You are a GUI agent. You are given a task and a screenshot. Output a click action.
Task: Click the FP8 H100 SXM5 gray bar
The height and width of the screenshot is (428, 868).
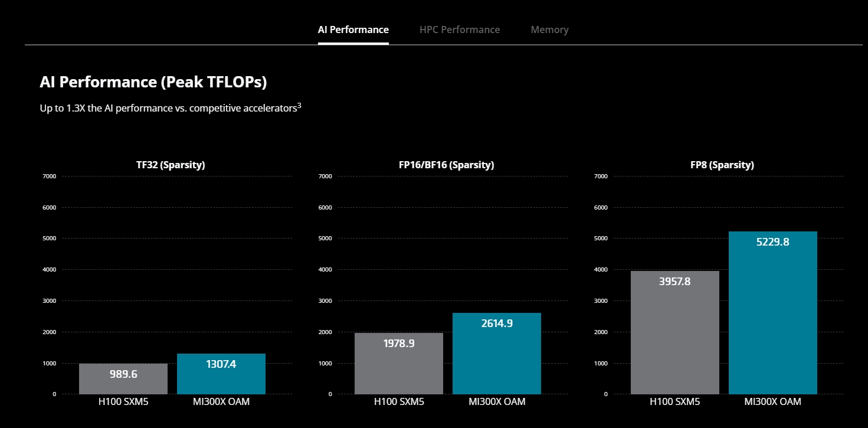click(x=675, y=333)
